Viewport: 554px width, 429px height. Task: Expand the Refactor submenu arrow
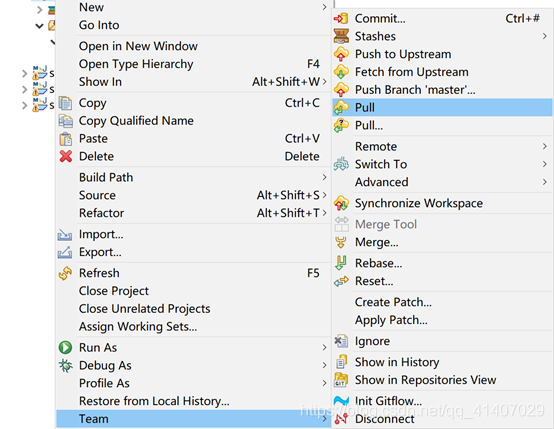(324, 213)
